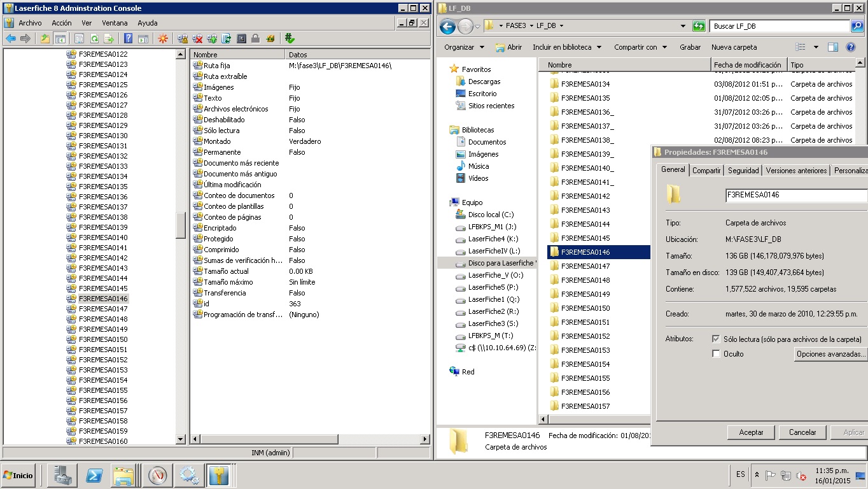Open the Acción menu
This screenshot has height=489, width=868.
[62, 23]
